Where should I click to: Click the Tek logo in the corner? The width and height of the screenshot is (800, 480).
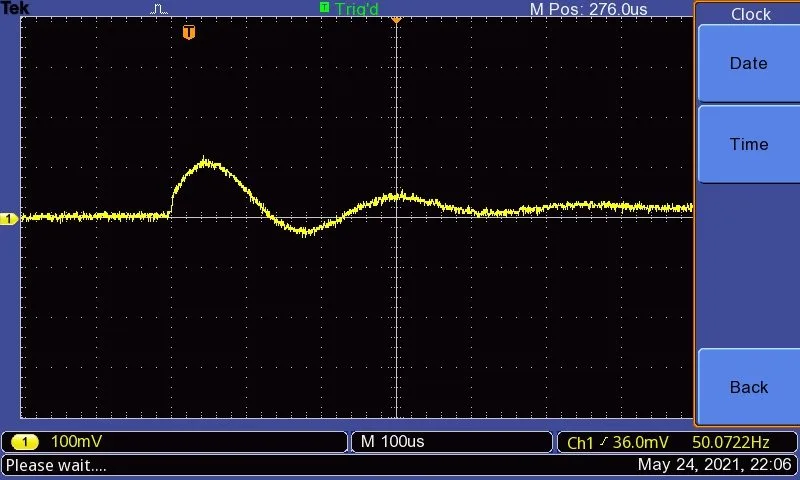tap(17, 8)
